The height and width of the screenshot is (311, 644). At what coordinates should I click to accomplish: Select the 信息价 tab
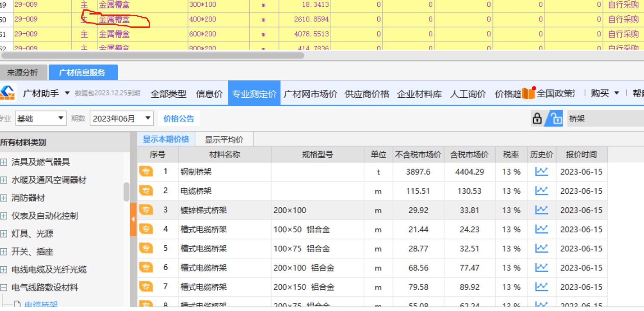pyautogui.click(x=209, y=93)
